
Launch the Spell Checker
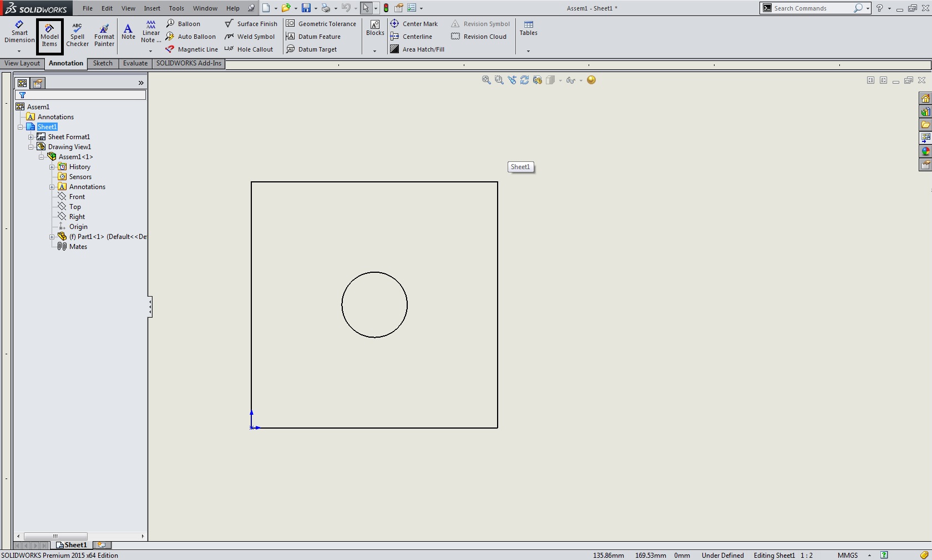click(77, 36)
